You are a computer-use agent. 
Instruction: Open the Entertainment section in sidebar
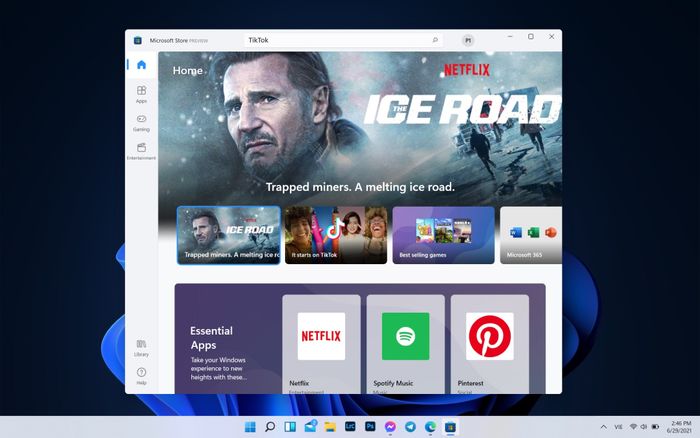(x=142, y=151)
